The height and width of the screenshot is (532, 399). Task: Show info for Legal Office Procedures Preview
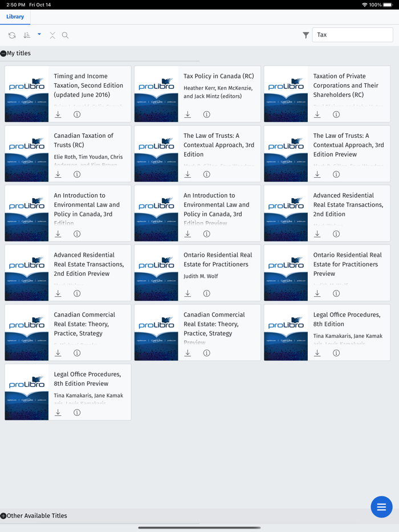[x=77, y=412]
